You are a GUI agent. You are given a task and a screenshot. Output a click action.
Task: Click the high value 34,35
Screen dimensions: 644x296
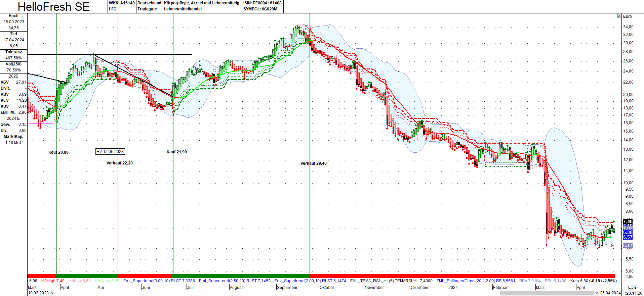click(14, 28)
